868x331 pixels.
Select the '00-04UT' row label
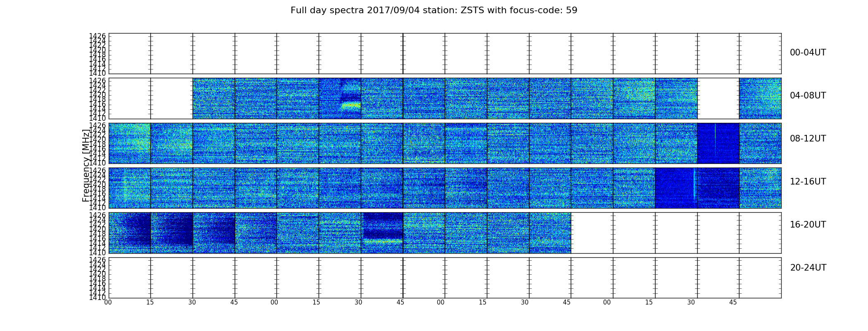[x=808, y=53]
